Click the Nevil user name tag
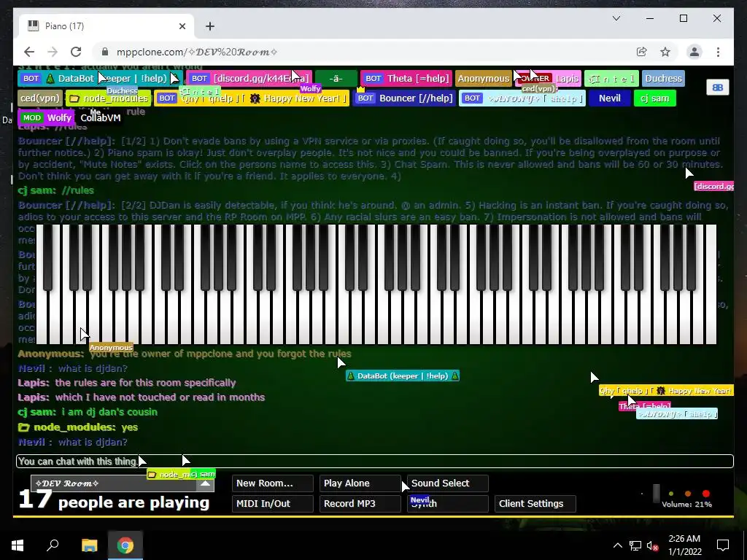 point(609,98)
